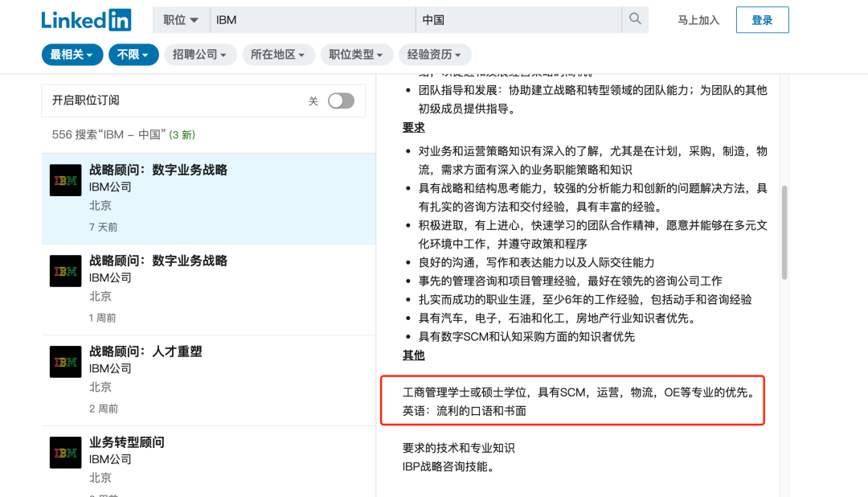Click the (3 新) new results label
This screenshot has height=497, width=868.
pos(182,134)
